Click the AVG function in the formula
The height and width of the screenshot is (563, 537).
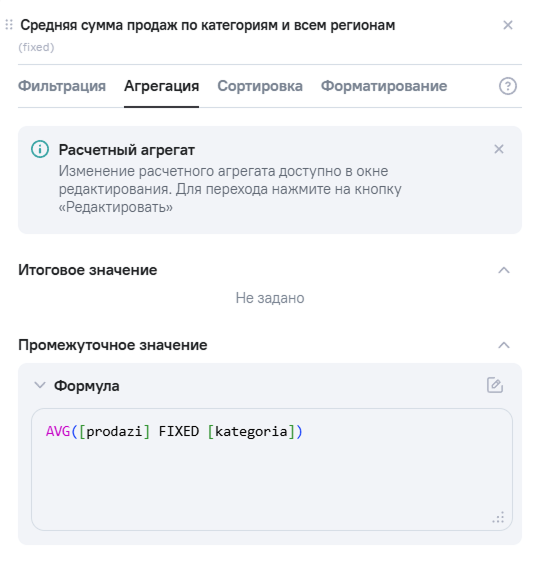click(x=58, y=431)
